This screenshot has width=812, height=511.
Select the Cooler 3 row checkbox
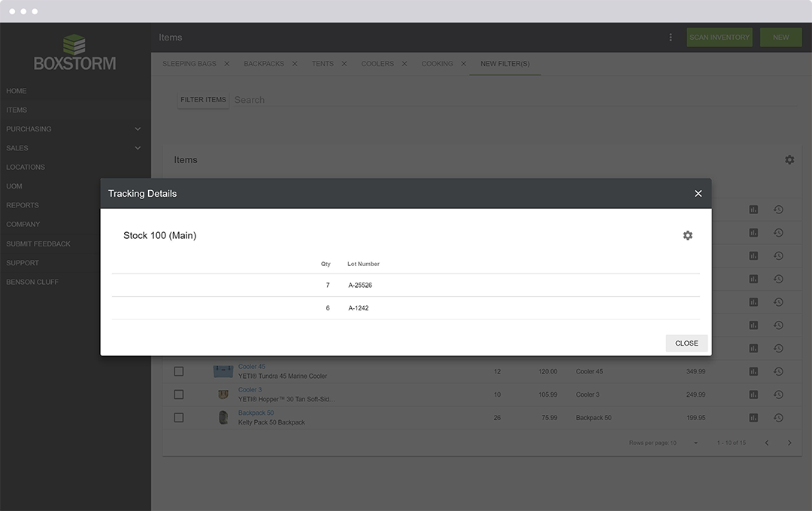pos(179,395)
